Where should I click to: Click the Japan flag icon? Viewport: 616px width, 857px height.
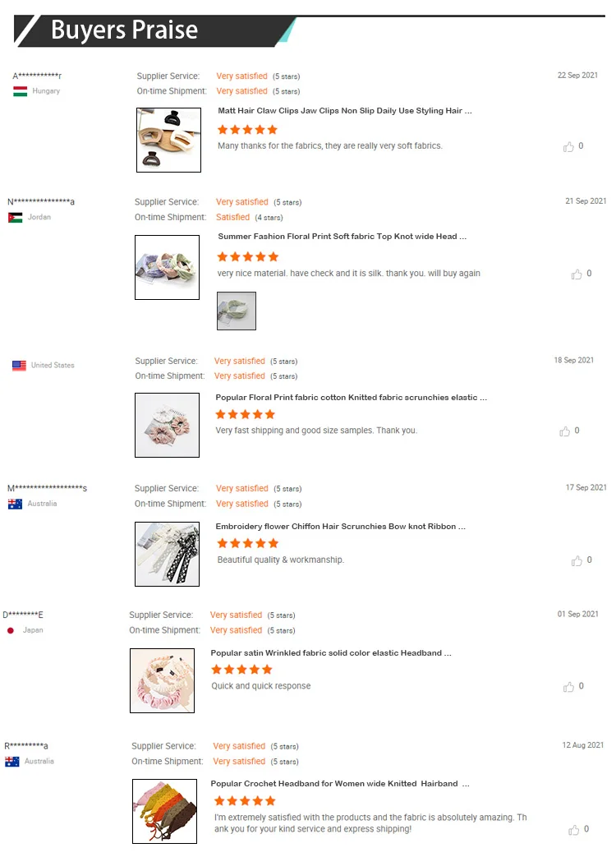(11, 630)
